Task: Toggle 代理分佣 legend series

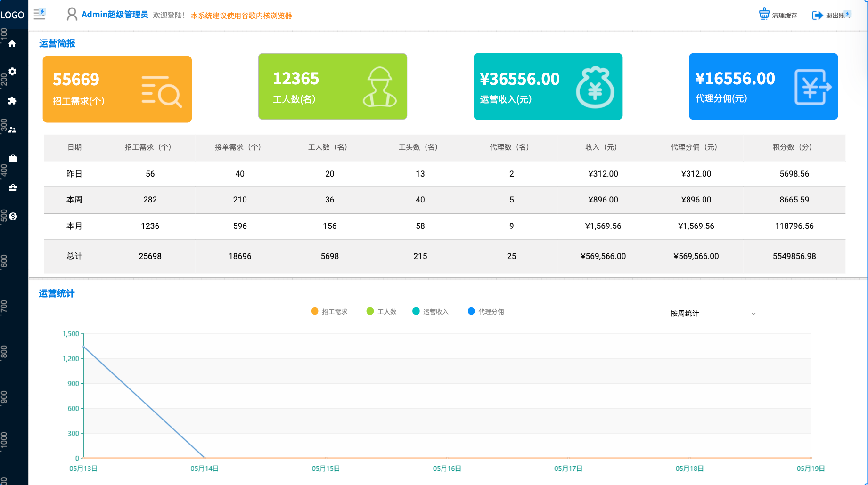Action: tap(486, 311)
